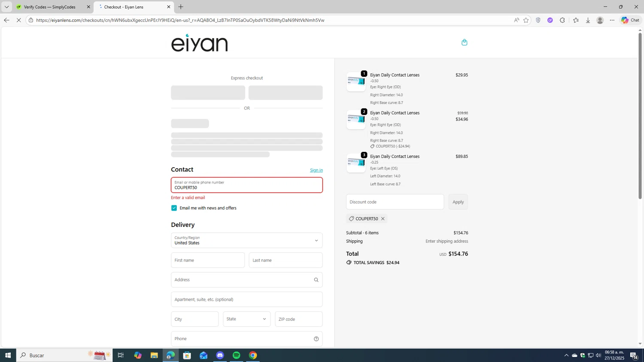Focus the Discount code field
The height and width of the screenshot is (362, 644).
395,202
